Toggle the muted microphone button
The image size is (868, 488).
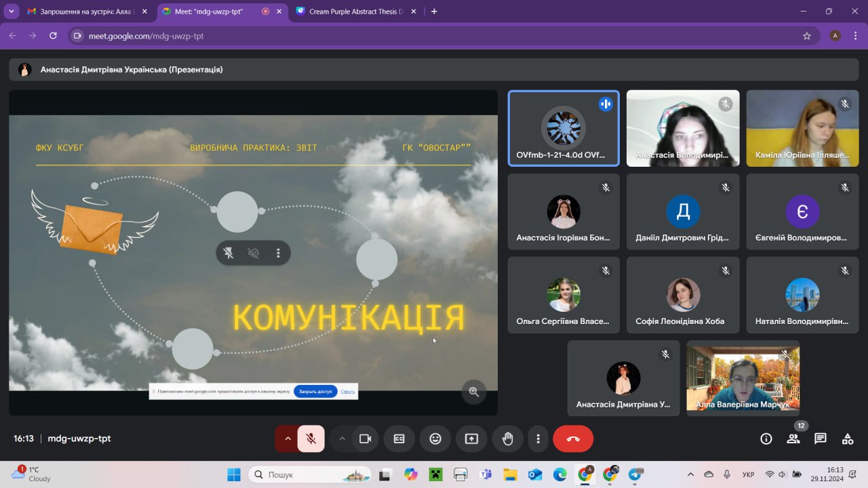(311, 439)
